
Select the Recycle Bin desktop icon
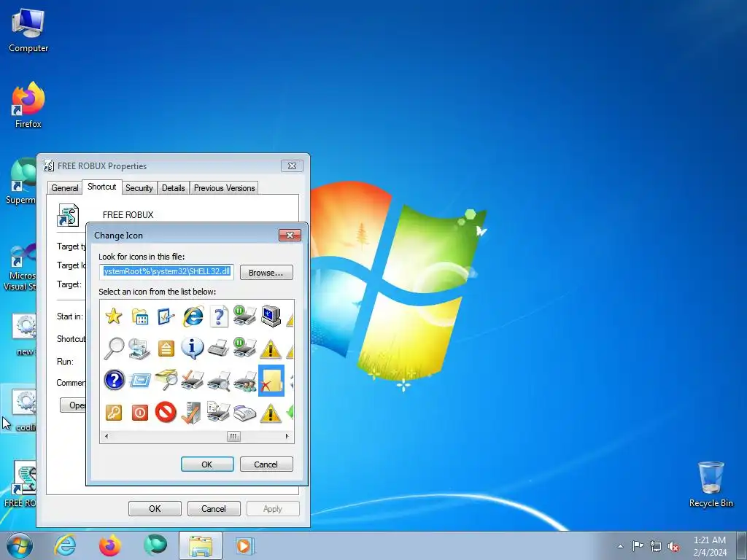(x=711, y=484)
